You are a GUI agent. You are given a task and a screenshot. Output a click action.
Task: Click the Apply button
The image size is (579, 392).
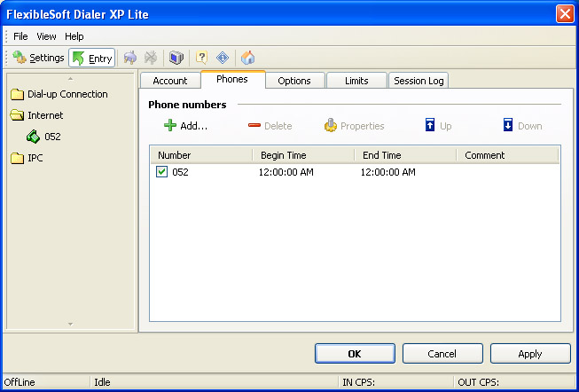530,354
